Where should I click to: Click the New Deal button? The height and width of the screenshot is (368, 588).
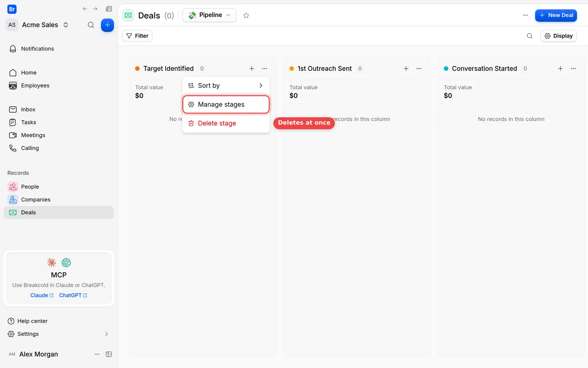pyautogui.click(x=556, y=15)
